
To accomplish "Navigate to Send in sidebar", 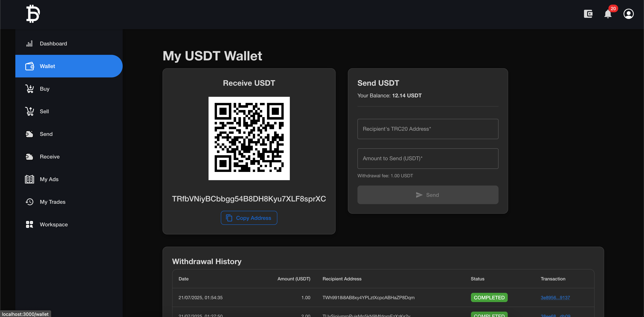I will (x=69, y=134).
